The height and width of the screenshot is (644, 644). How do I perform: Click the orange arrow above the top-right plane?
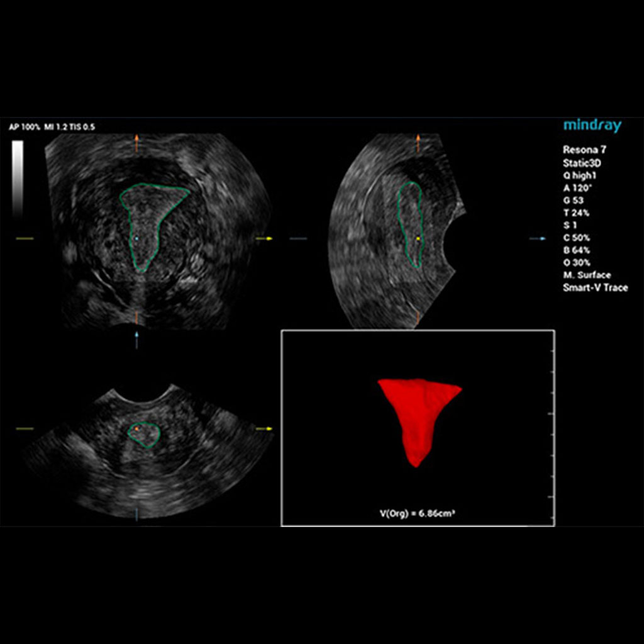pos(417,143)
